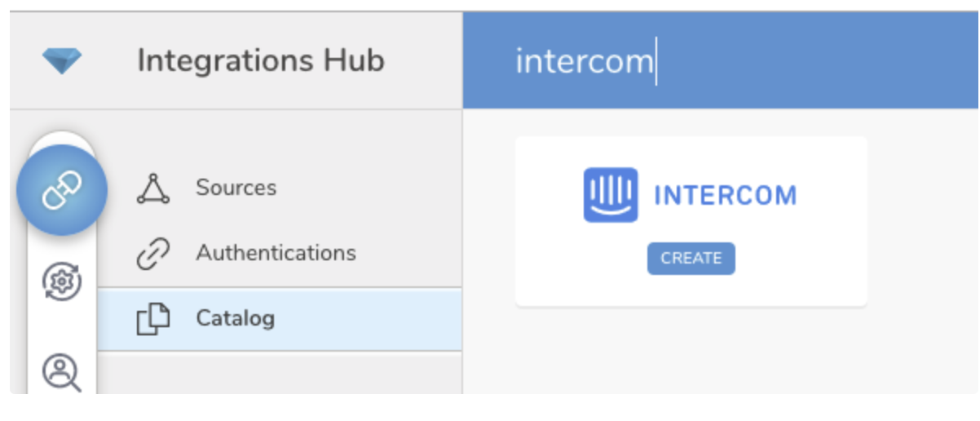Click the Authentications chain link icon

tap(152, 254)
